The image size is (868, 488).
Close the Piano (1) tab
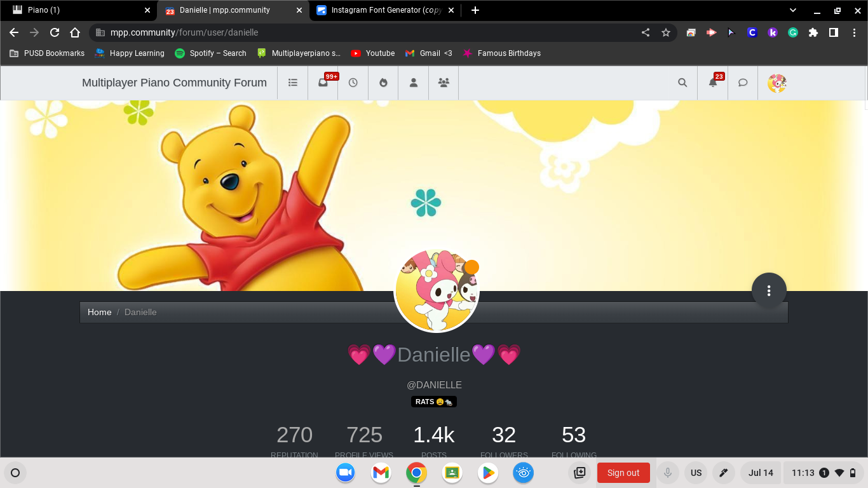click(x=147, y=10)
